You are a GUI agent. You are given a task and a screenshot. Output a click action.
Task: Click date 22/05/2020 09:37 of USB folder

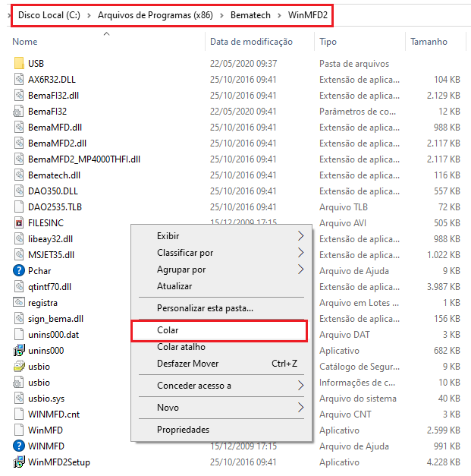(x=243, y=64)
